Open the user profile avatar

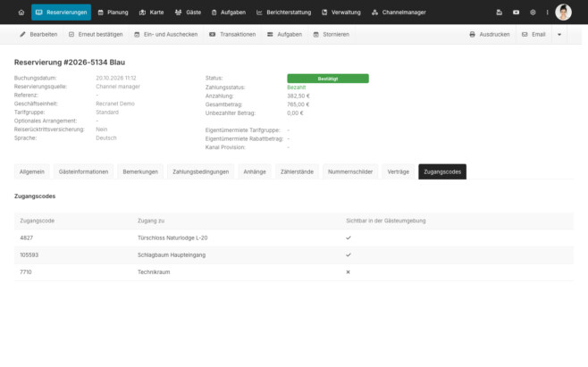click(563, 13)
